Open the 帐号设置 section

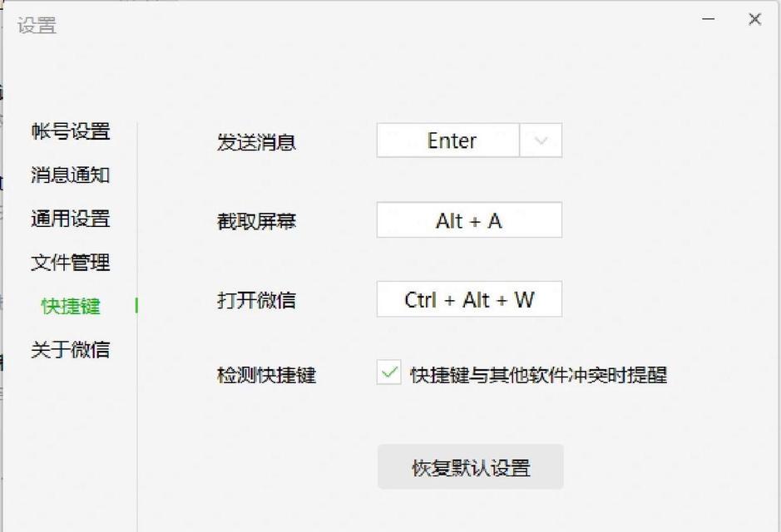pyautogui.click(x=71, y=131)
